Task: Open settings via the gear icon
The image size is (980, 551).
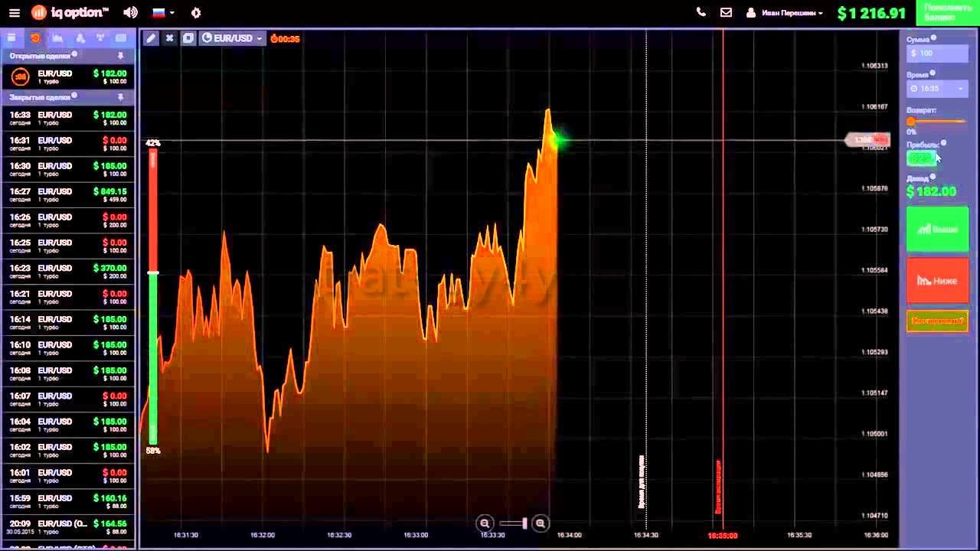Action: coord(196,13)
